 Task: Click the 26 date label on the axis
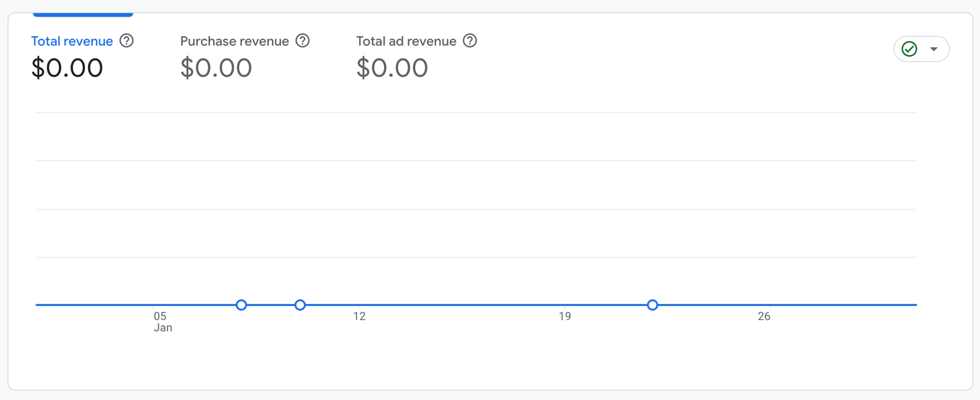pyautogui.click(x=764, y=316)
